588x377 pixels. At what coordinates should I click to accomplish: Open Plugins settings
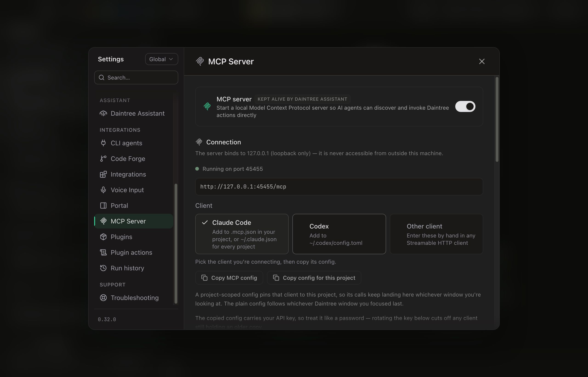click(133, 237)
